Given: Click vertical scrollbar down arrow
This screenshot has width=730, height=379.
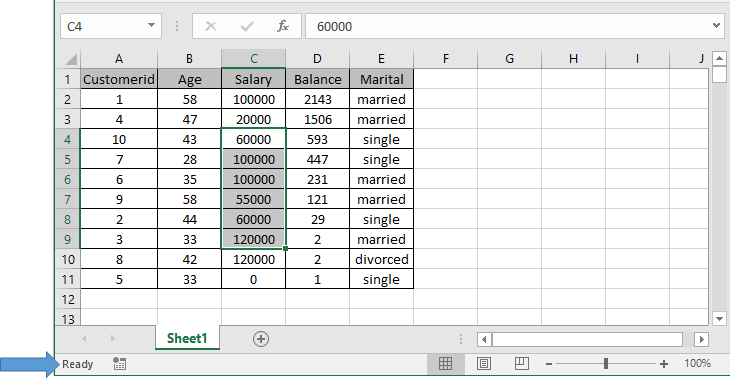Looking at the screenshot, I should [x=719, y=319].
